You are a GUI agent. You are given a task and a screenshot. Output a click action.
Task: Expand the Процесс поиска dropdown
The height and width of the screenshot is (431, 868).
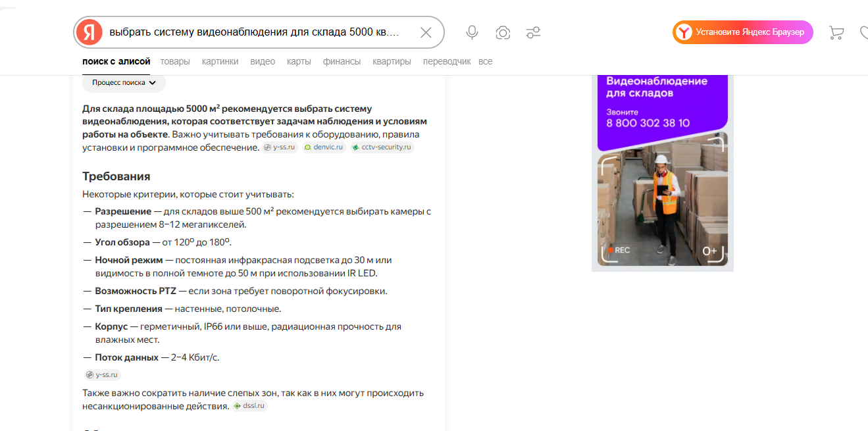[123, 82]
